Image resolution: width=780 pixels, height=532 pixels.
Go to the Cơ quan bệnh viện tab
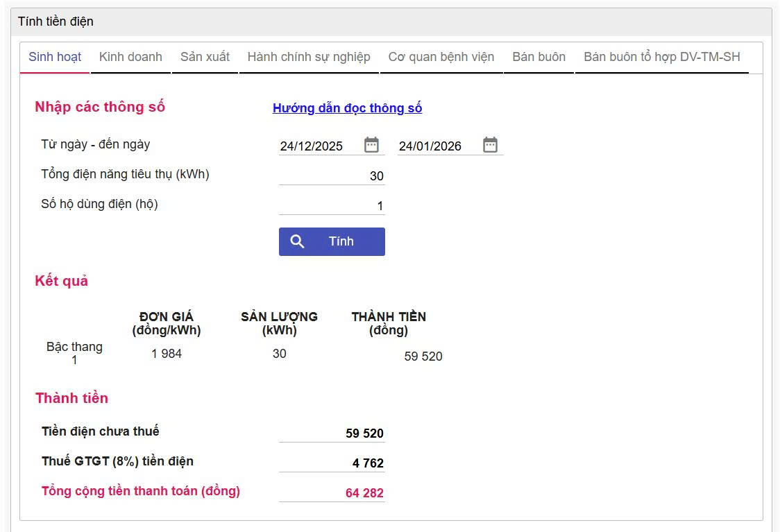441,57
